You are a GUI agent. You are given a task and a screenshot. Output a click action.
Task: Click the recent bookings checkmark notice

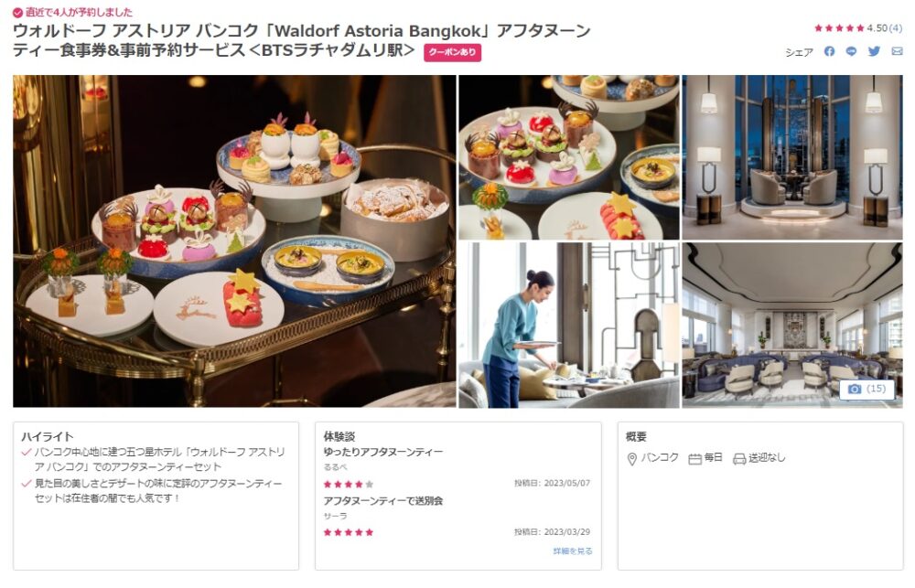(73, 12)
